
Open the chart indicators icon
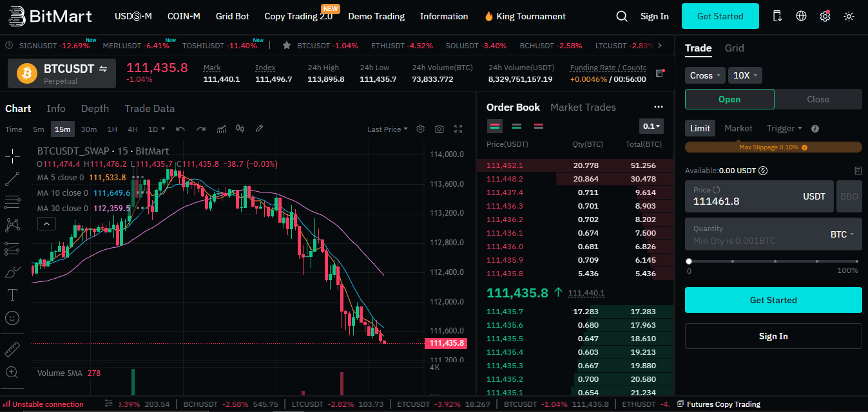pos(221,129)
